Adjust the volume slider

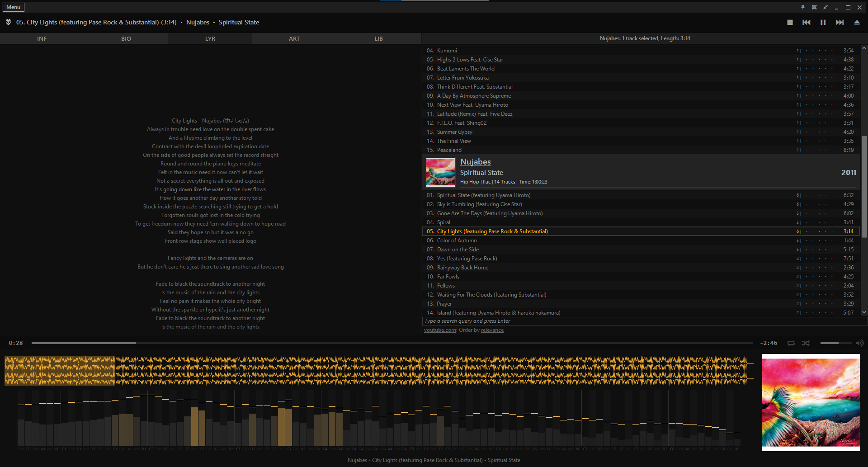tap(835, 343)
